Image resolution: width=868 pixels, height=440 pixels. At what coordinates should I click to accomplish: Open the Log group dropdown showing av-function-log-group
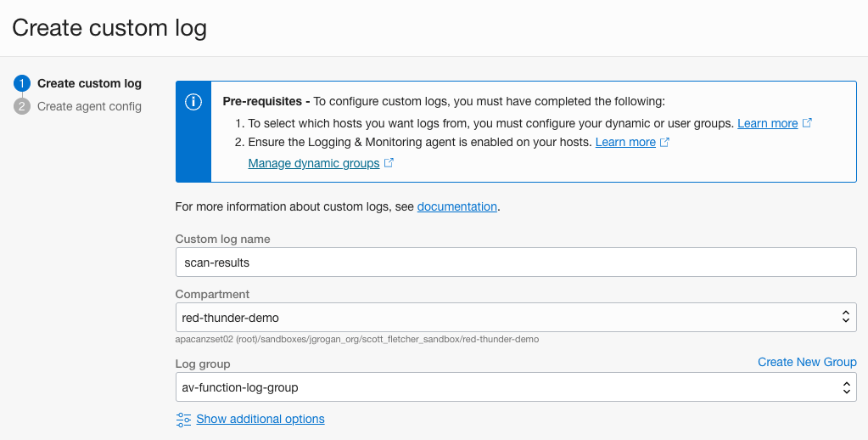pyautogui.click(x=509, y=387)
